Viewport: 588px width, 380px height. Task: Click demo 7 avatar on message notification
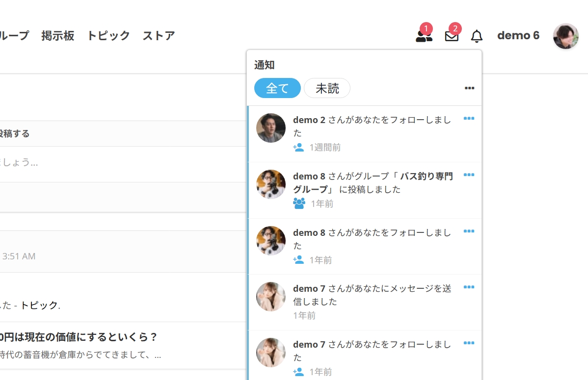[271, 297]
